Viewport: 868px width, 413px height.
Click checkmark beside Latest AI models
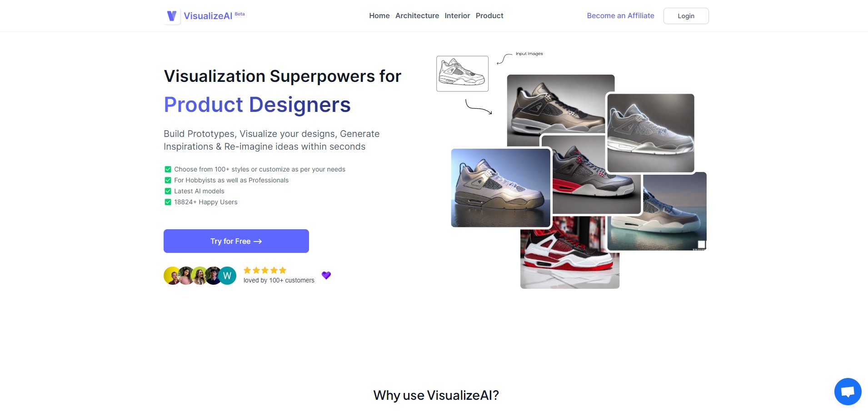click(x=168, y=191)
